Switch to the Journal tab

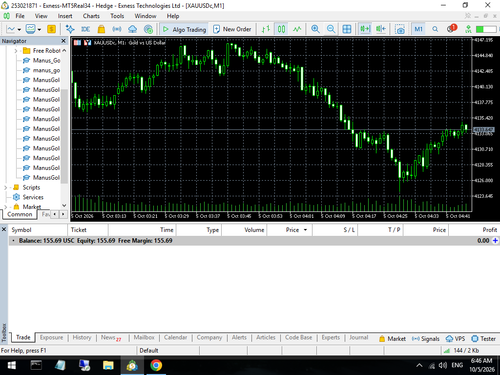click(x=359, y=337)
